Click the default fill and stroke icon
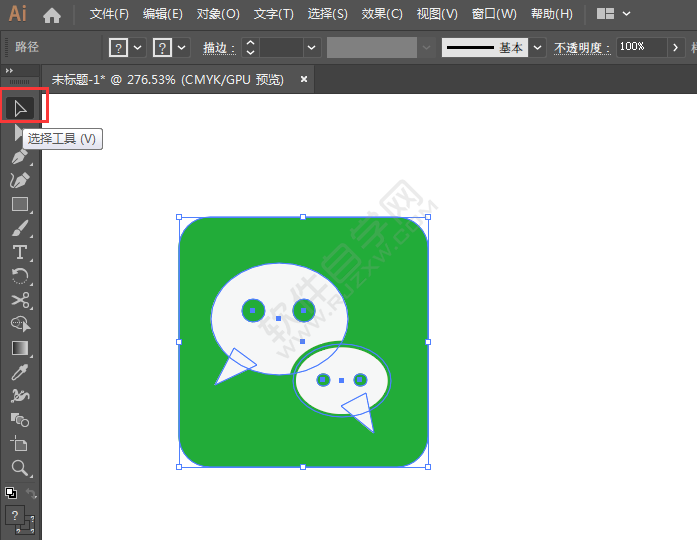The image size is (697, 540). click(x=11, y=492)
